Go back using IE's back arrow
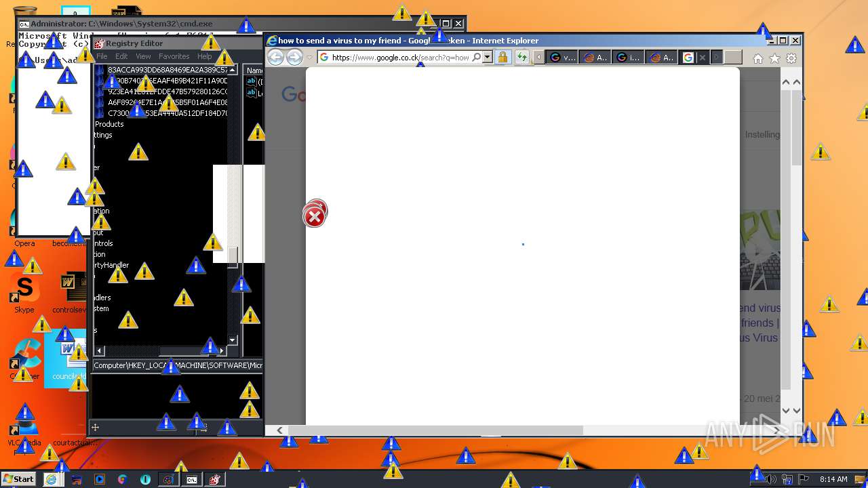 point(275,58)
